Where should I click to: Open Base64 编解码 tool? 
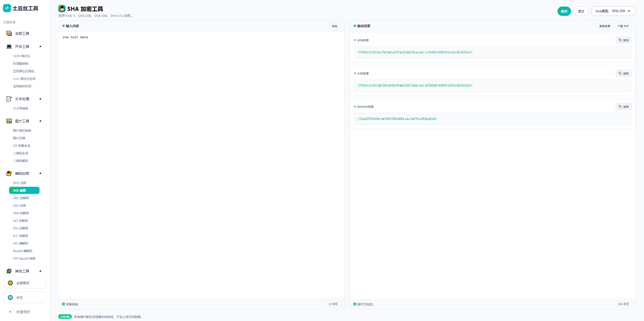click(23, 251)
